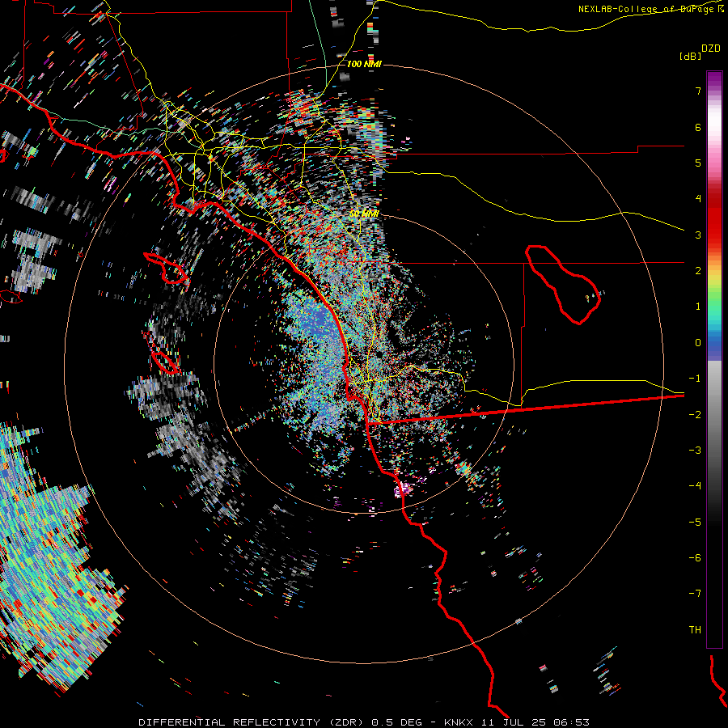Click the -1 value on the color scale

695,379
